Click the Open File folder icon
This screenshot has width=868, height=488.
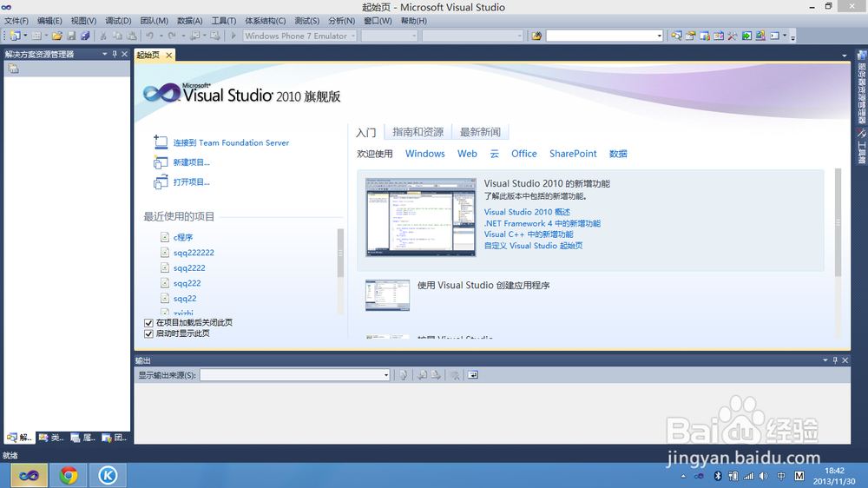[x=57, y=36]
